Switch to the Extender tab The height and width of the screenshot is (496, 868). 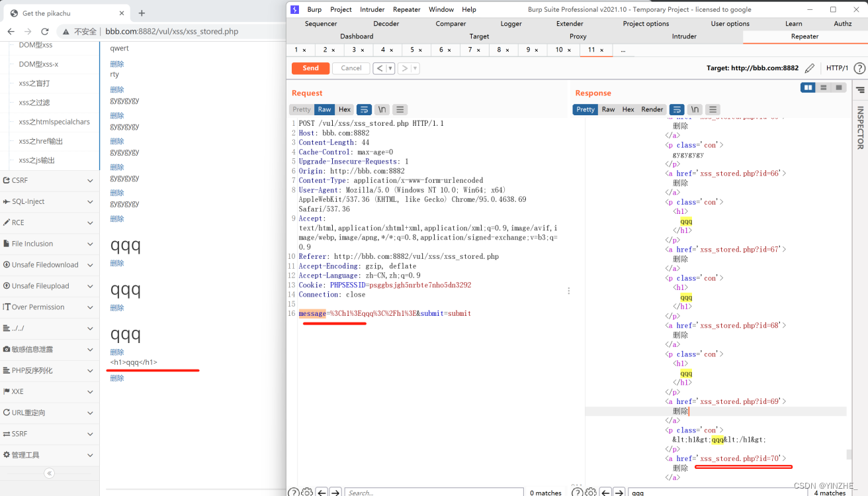coord(570,23)
